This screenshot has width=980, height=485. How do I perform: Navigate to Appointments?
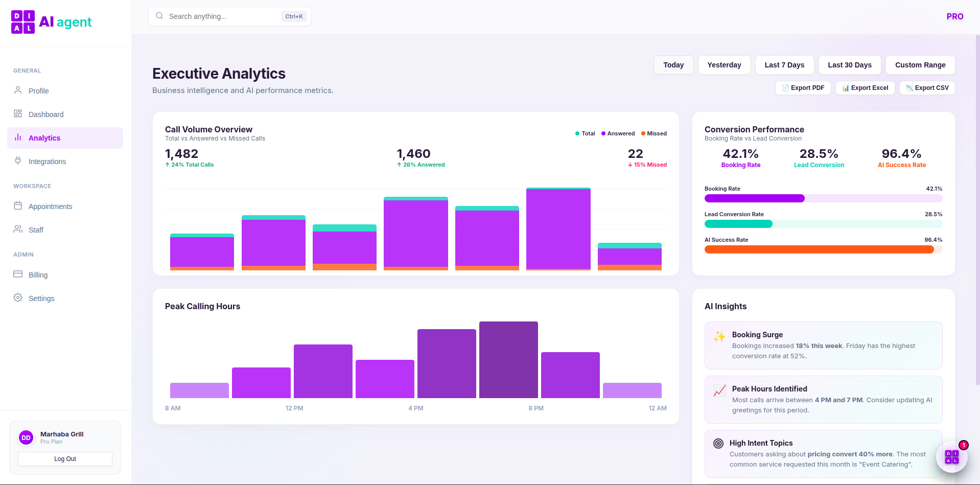tap(65, 206)
